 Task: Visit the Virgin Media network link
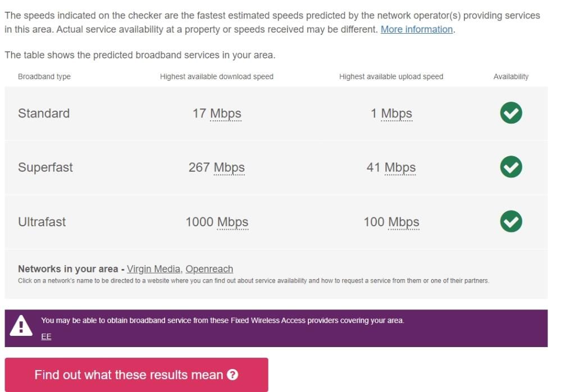pos(153,269)
